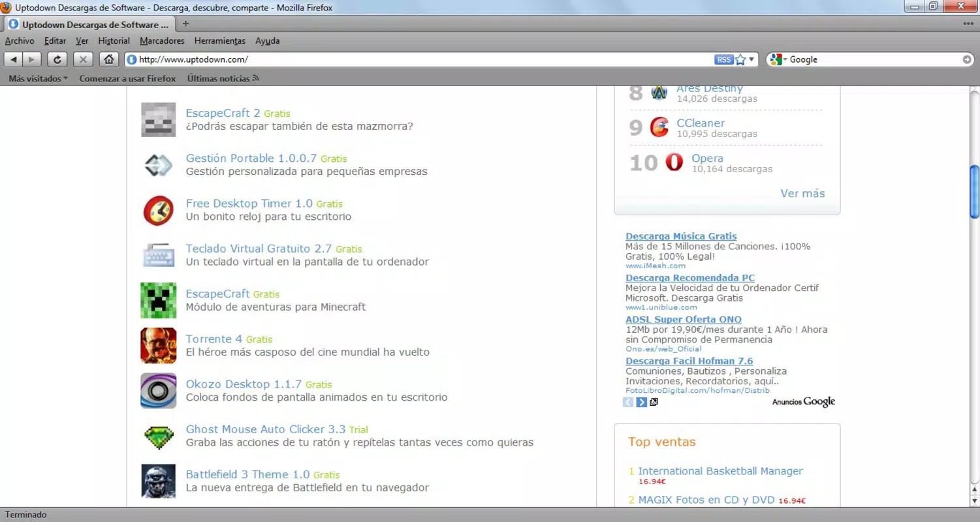
Task: Open new tab with plus button
Action: (x=185, y=24)
